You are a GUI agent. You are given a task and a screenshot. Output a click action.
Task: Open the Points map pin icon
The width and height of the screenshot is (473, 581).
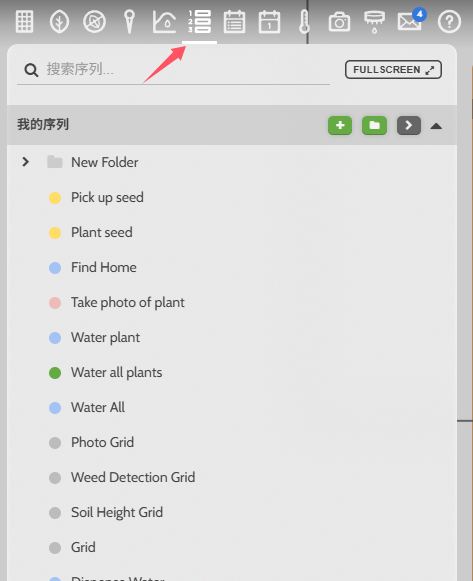point(129,21)
